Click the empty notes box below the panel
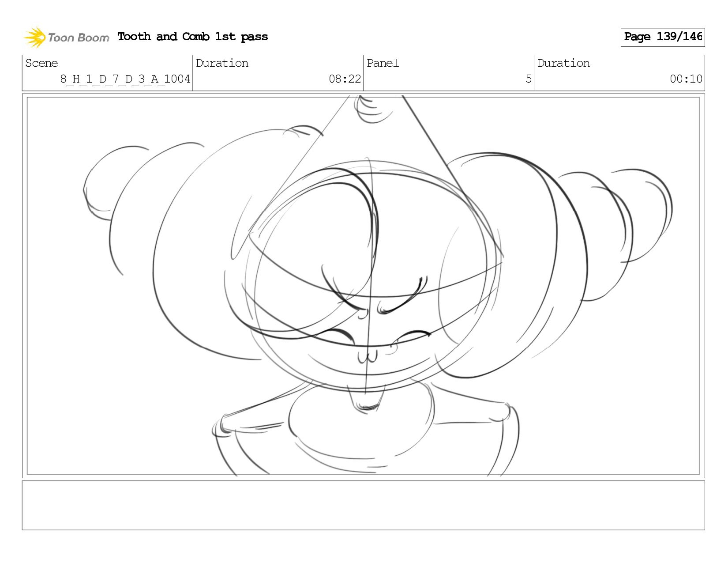This screenshot has width=728, height=563. point(364,505)
